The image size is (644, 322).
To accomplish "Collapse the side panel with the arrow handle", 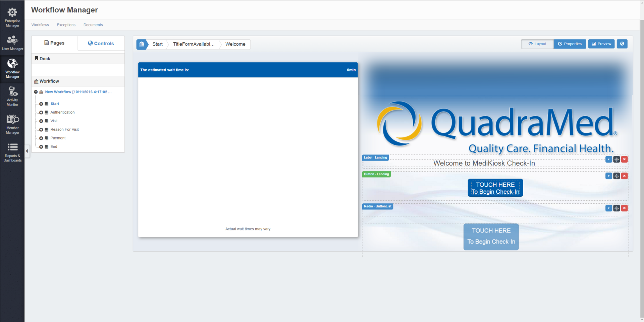I will [27, 151].
